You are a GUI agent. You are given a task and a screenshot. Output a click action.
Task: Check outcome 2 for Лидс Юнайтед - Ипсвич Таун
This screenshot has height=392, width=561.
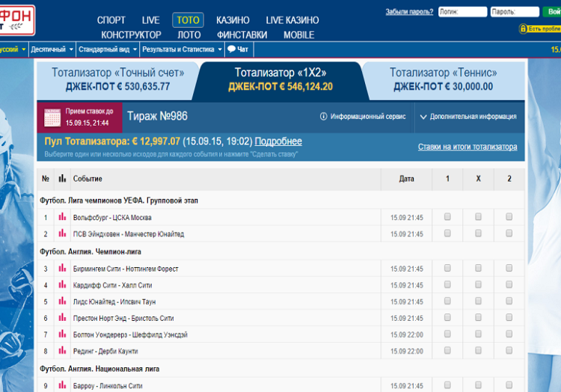click(509, 301)
